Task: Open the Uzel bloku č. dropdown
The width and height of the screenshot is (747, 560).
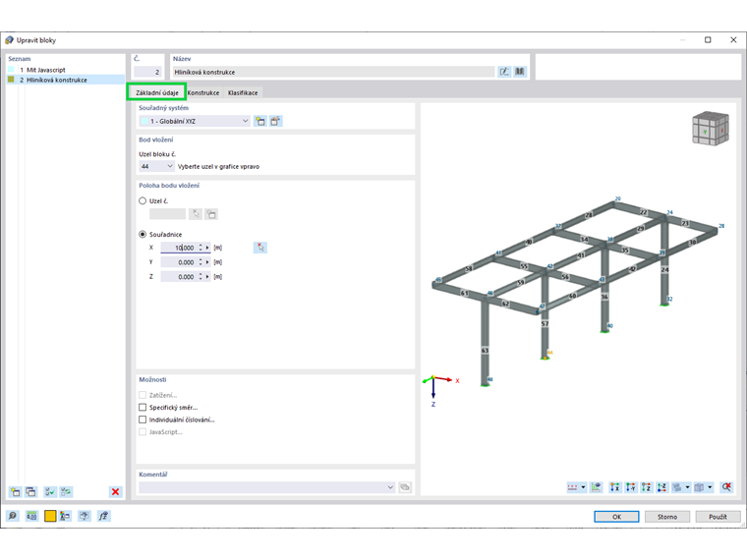Action: pos(156,166)
